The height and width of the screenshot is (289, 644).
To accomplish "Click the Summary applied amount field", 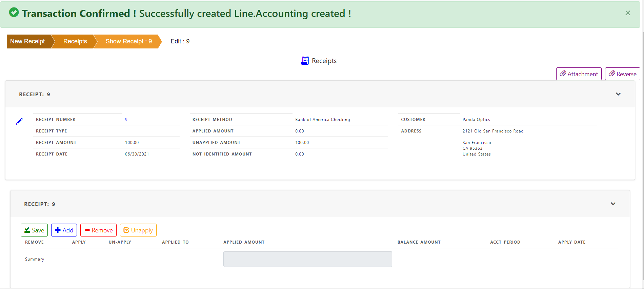I will [x=307, y=259].
